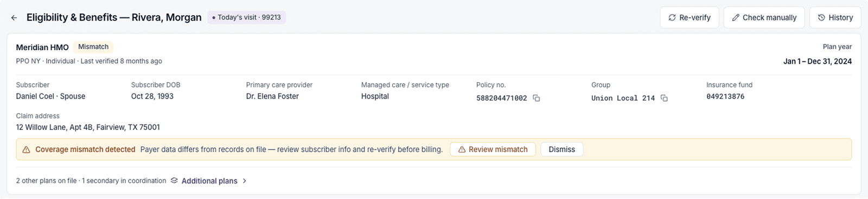Expand Additional plans chevron arrow
868x199 pixels.
pos(245,181)
